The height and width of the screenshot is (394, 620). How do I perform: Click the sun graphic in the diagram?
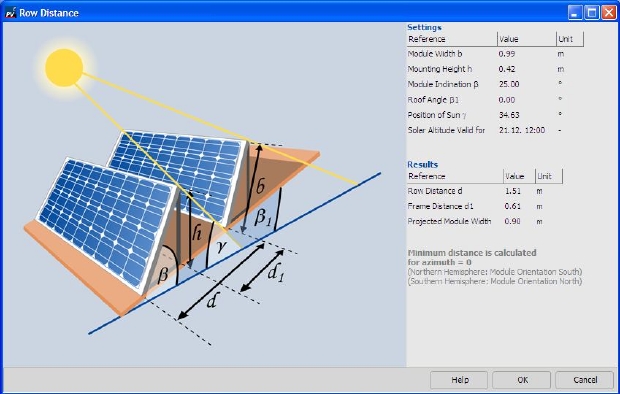[64, 68]
